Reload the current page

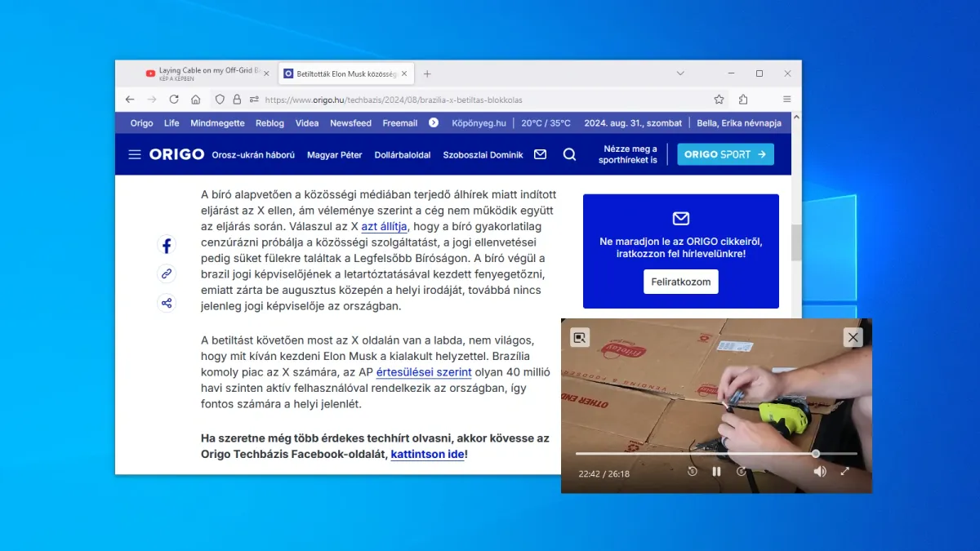tap(174, 100)
